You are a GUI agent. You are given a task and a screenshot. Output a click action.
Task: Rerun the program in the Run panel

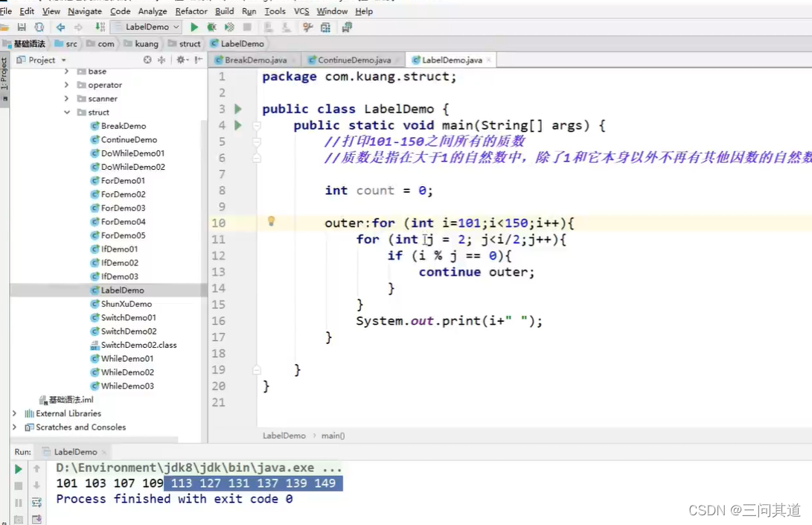click(18, 469)
